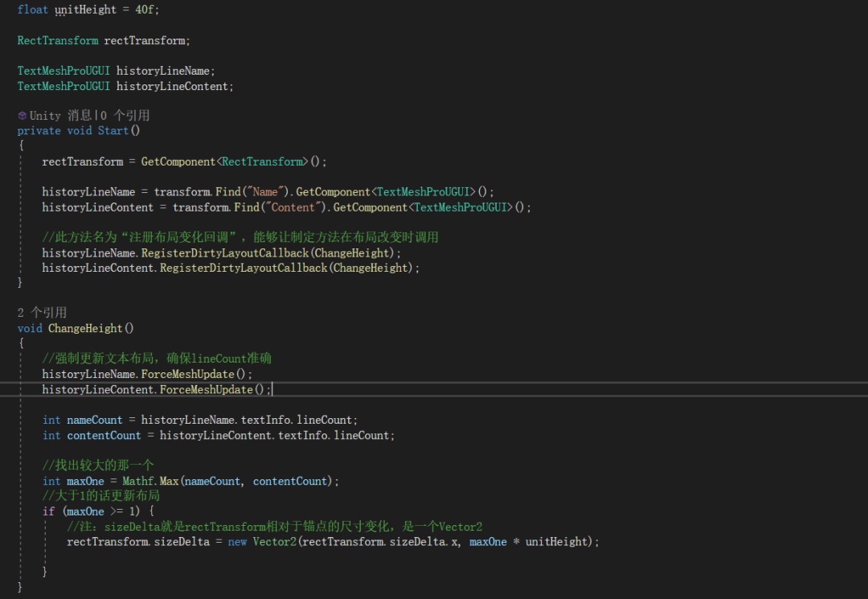868x599 pixels.
Task: Open the "2 个引用" references link above ChangeHeight
Action: [42, 313]
